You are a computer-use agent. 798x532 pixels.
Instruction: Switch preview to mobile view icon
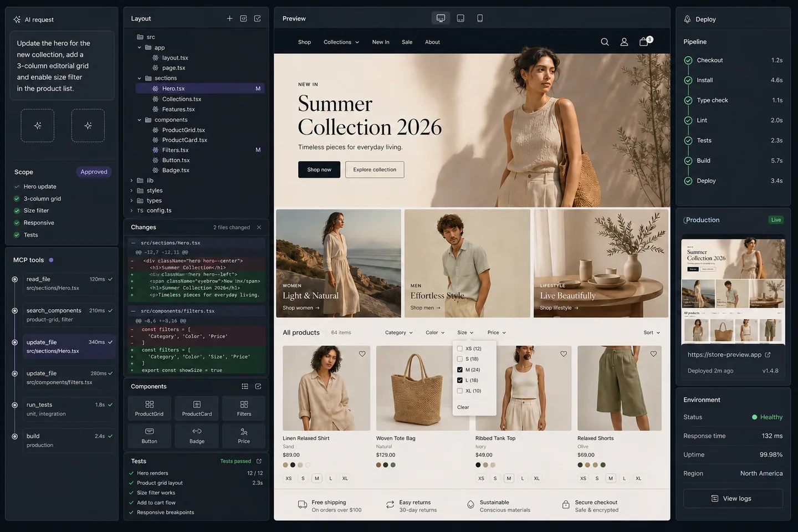point(480,18)
